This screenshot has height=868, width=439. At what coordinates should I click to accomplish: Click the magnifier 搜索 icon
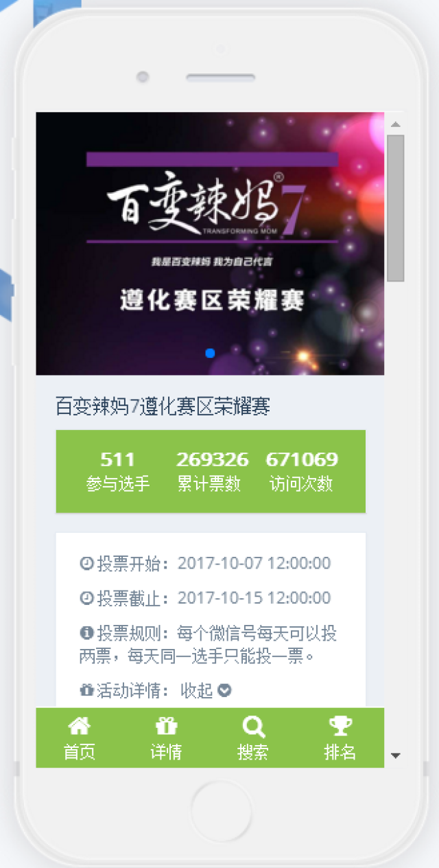(253, 725)
